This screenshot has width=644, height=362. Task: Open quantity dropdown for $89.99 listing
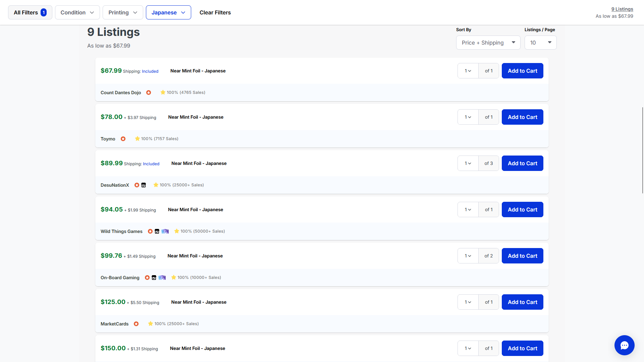coord(468,163)
